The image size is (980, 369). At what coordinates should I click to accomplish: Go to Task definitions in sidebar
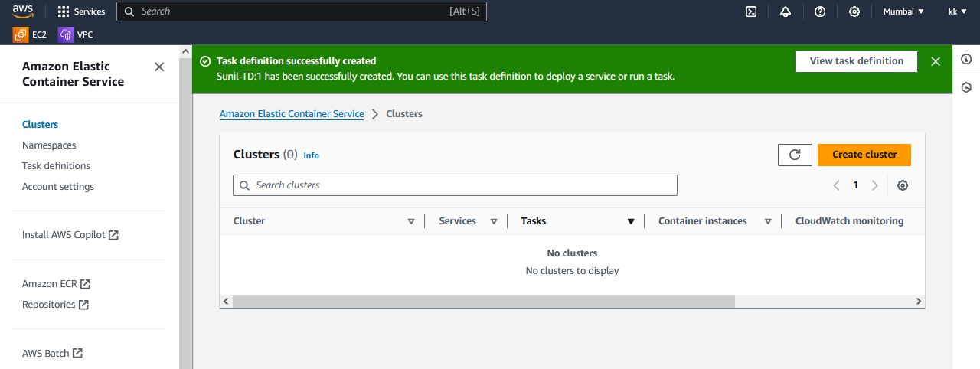[x=56, y=166]
